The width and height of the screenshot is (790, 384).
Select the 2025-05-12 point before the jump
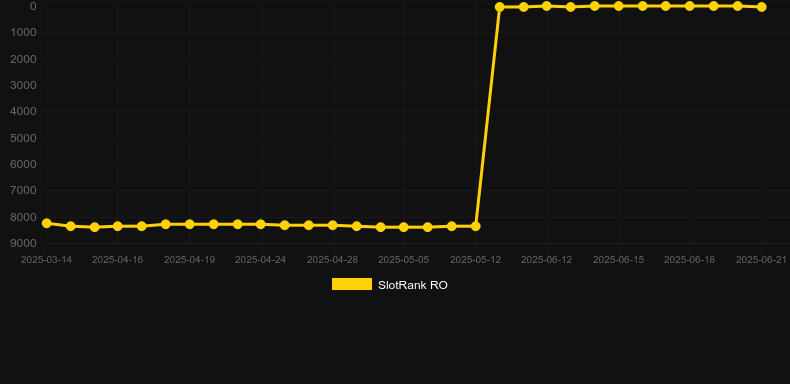[x=476, y=226]
